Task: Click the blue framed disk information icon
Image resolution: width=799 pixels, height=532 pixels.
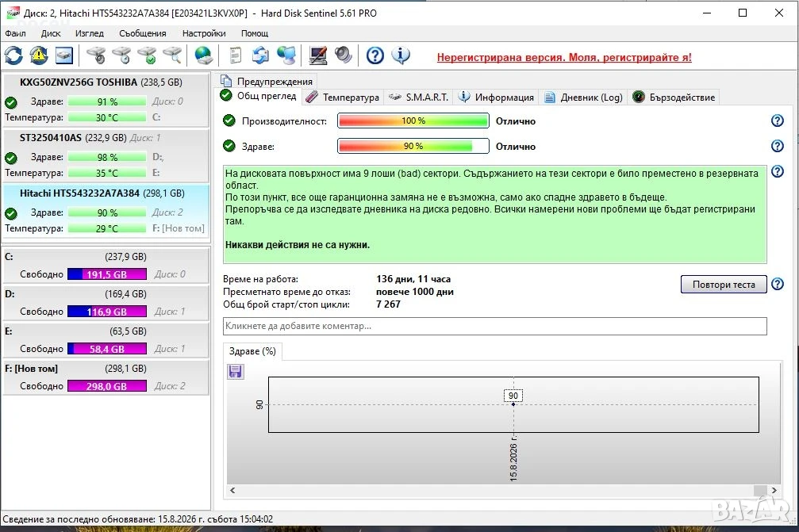Action: pyautogui.click(x=64, y=55)
